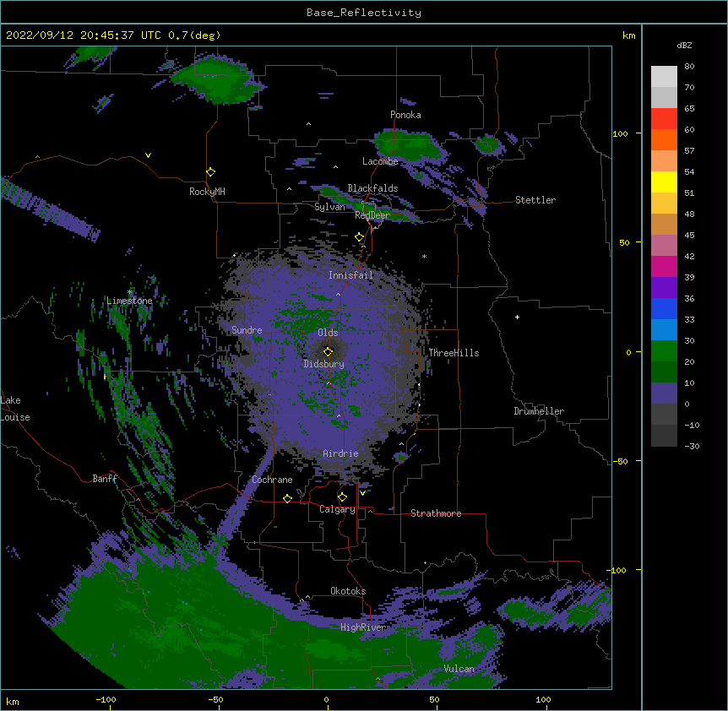Click the Stettler town label
728x711 pixels.
[535, 200]
